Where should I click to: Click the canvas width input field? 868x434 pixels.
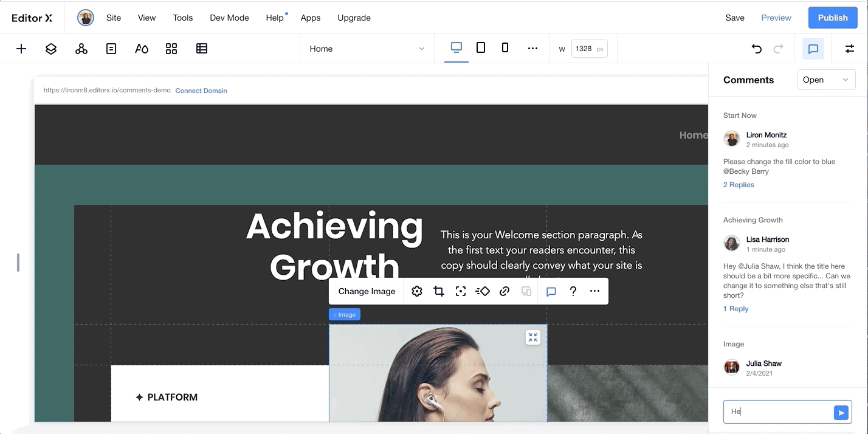point(589,49)
